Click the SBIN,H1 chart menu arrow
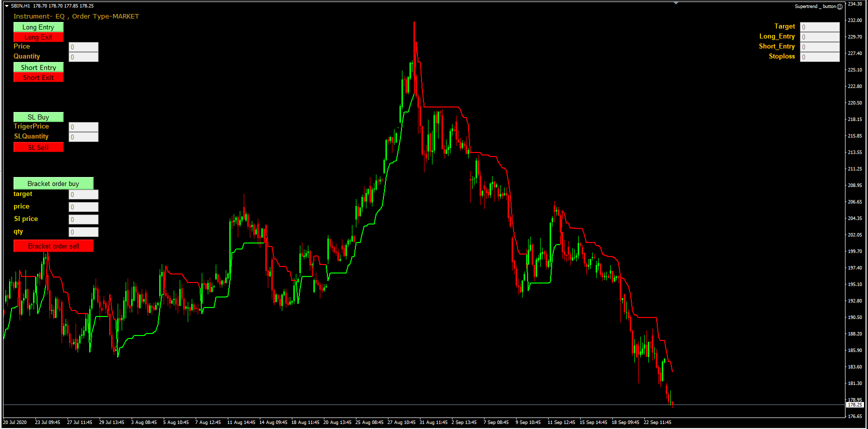Image resolution: width=868 pixels, height=429 pixels. point(7,6)
